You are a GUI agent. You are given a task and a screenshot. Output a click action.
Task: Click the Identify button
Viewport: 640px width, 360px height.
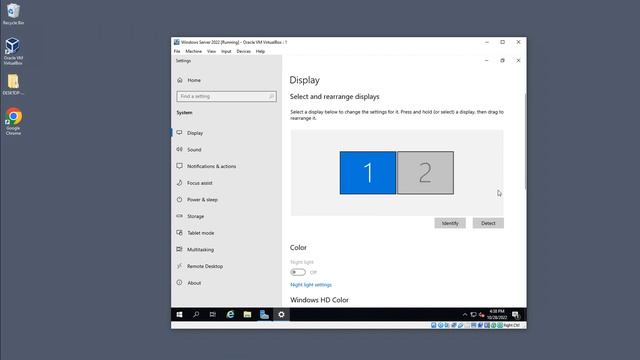[450, 223]
